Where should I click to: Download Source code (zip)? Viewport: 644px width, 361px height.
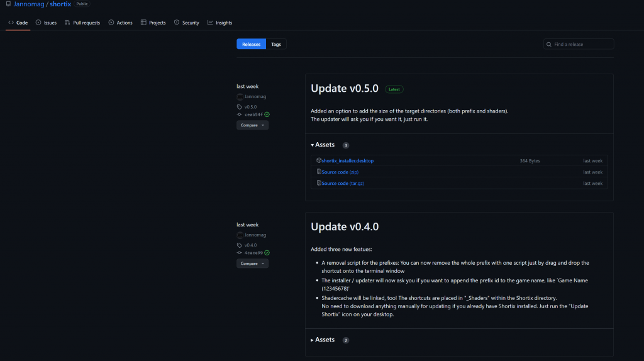click(x=340, y=172)
